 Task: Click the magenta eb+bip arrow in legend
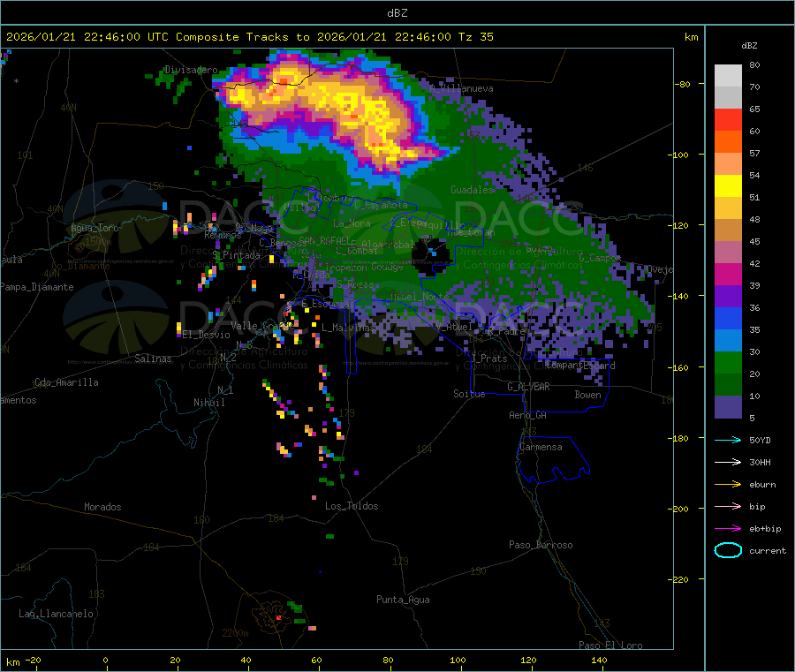[728, 528]
